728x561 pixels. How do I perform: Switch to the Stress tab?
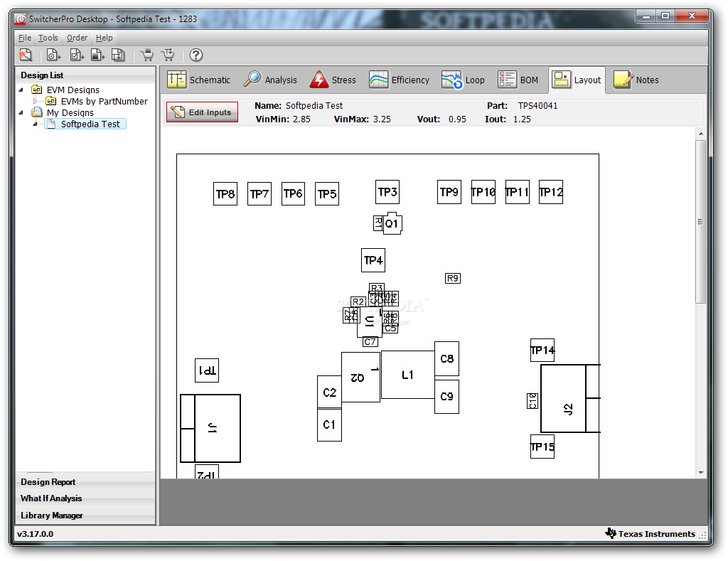tap(333, 80)
